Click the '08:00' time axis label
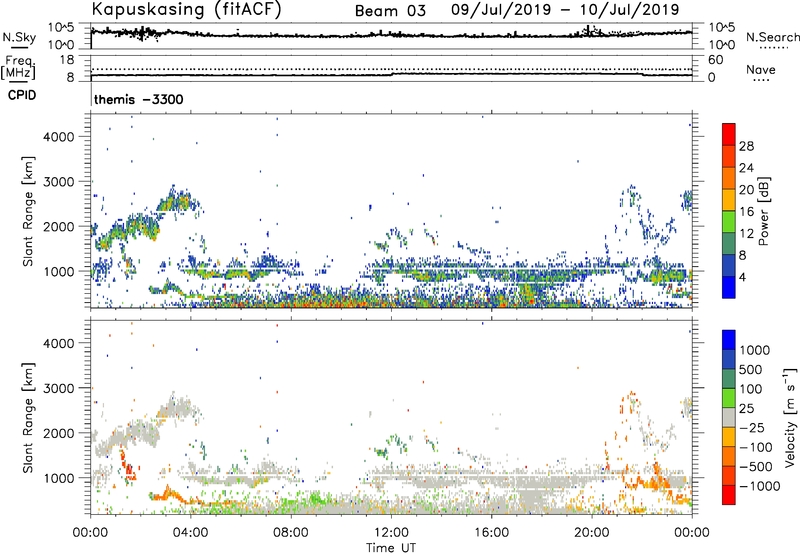800x554 pixels. coord(291,533)
